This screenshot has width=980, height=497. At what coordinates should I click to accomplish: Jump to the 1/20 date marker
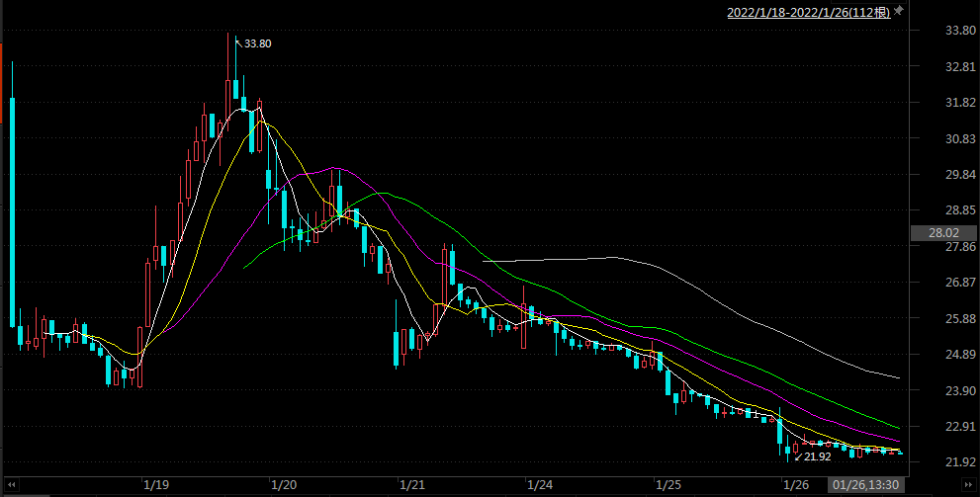point(284,485)
